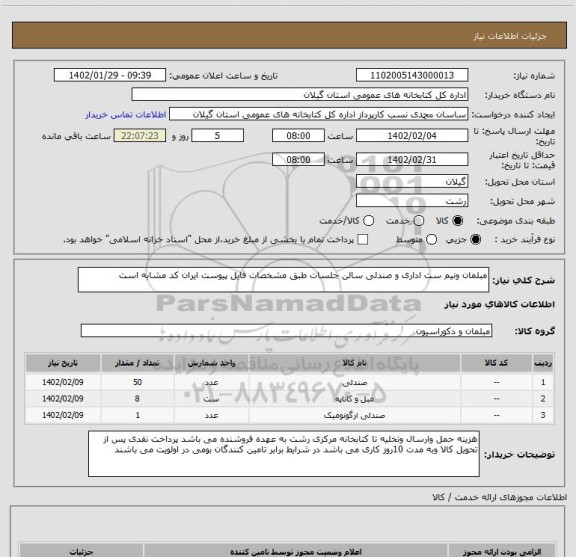Click the price validity date 1402/02/31
Image resolution: width=576 pixels, height=557 pixels.
point(412,159)
